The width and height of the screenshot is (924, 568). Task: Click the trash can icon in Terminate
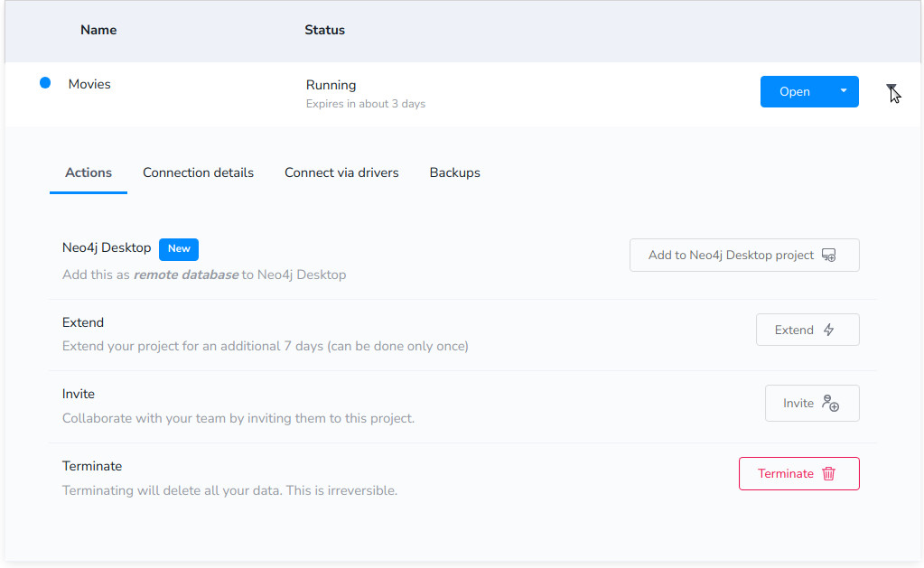click(828, 474)
